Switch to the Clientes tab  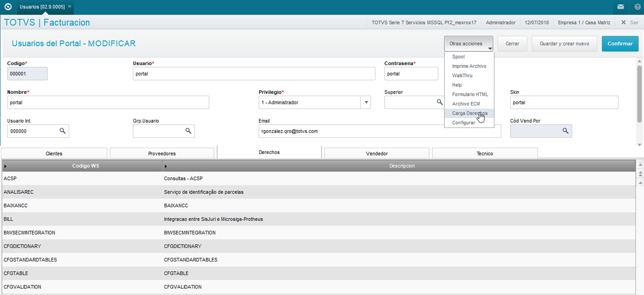[54, 153]
